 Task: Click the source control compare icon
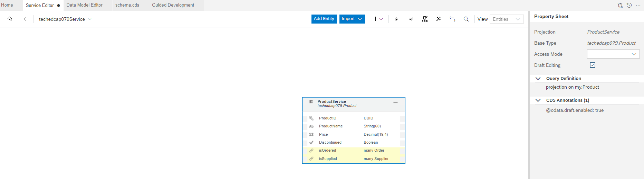[x=620, y=5]
